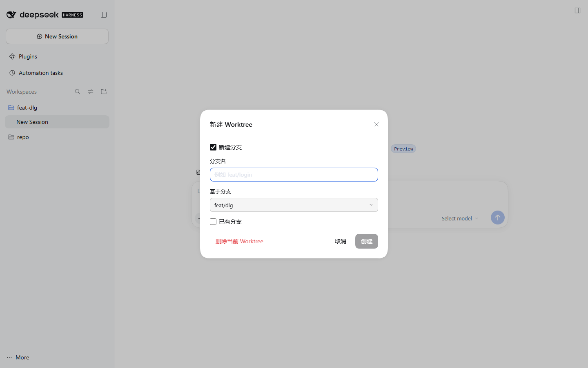The height and width of the screenshot is (368, 588).
Task: Select the New Session item under feat-dlg
Action: click(x=57, y=122)
